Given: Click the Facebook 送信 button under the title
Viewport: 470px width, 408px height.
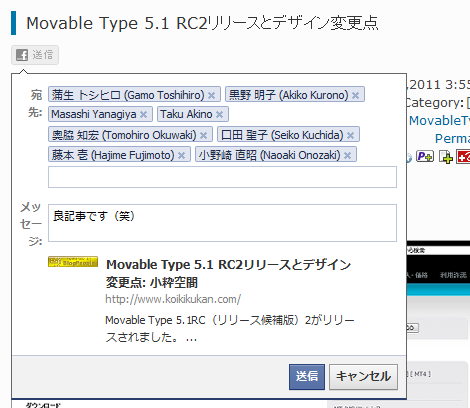Looking at the screenshot, I should tap(35, 55).
